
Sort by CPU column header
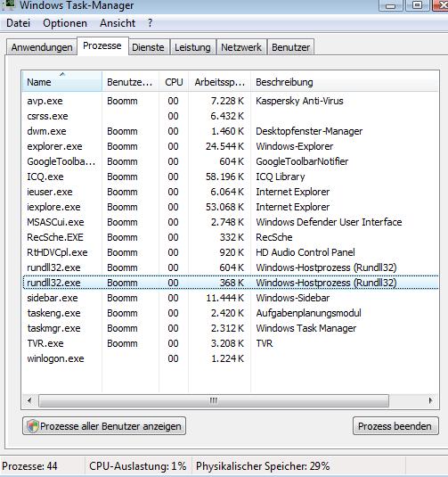coord(174,82)
